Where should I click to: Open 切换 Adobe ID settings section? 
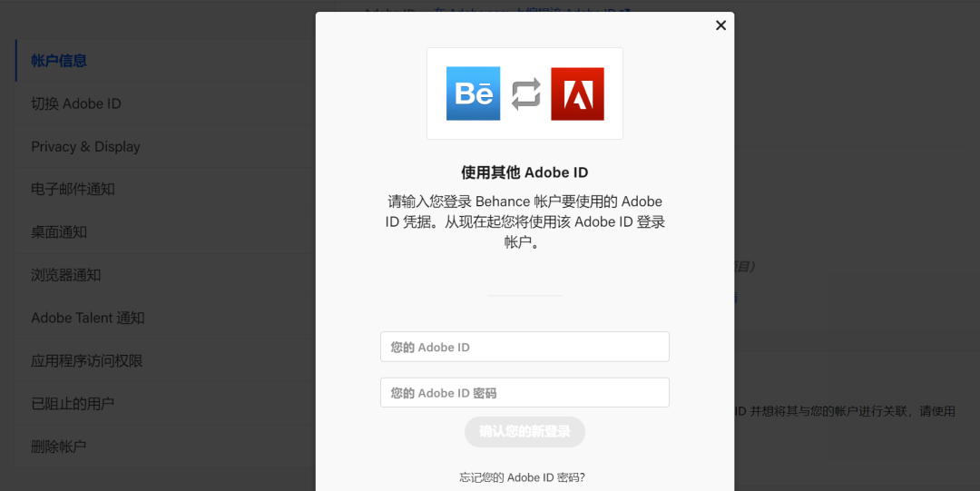tap(166, 103)
